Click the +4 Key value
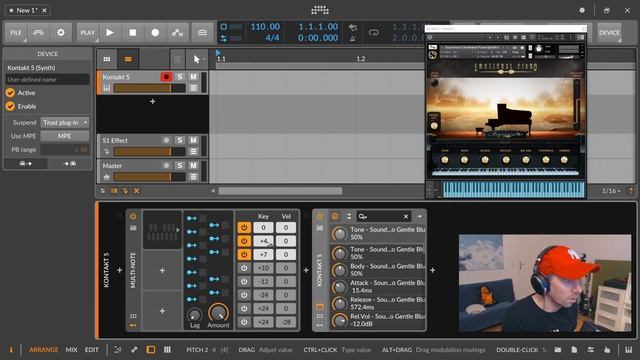Screen dimensions: 640x360 (x=263, y=241)
